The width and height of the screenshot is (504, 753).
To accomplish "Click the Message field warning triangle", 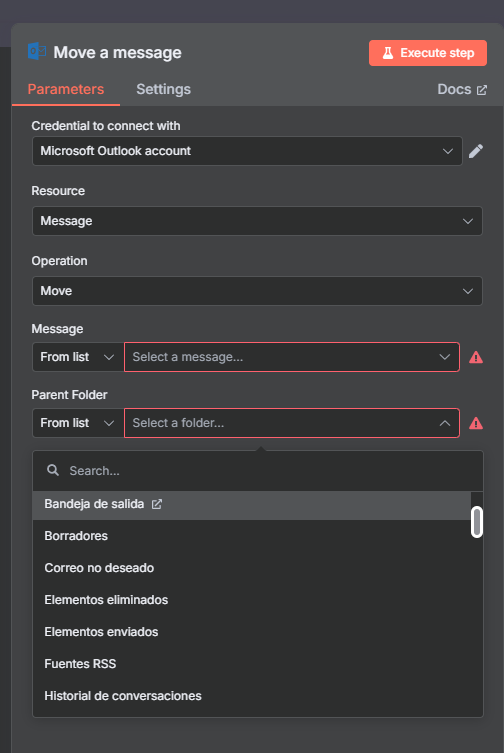I will (x=476, y=357).
